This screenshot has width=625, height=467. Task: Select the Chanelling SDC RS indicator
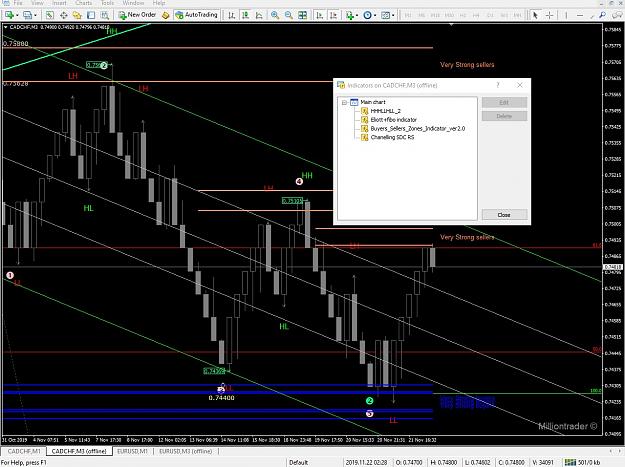(x=392, y=137)
